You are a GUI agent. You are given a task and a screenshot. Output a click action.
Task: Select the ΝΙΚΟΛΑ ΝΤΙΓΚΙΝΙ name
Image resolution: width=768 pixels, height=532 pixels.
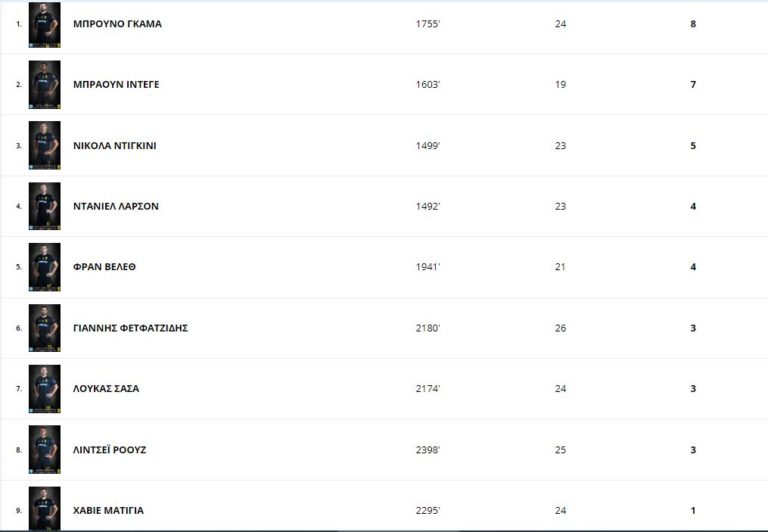click(115, 146)
